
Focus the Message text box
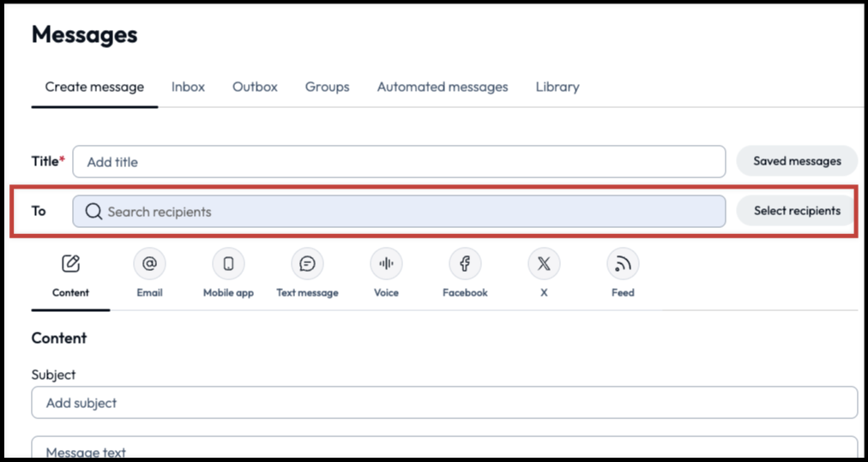click(x=444, y=449)
